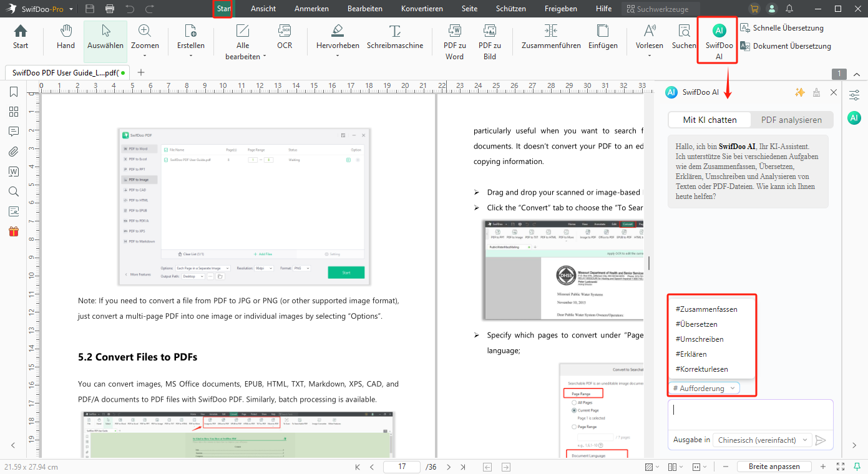The image size is (868, 474).
Task: Open the Schützen tab
Action: (x=510, y=9)
